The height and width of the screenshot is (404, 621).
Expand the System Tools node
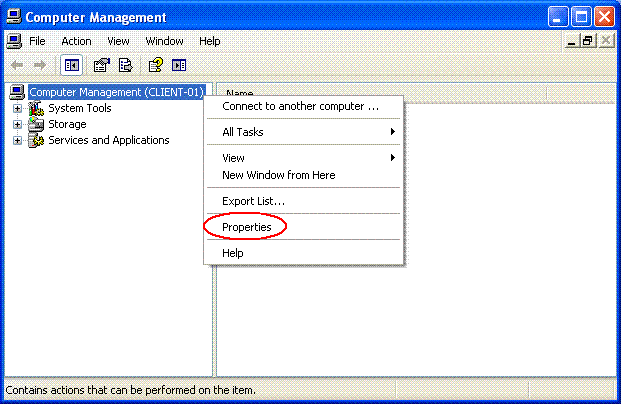pyautogui.click(x=17, y=108)
